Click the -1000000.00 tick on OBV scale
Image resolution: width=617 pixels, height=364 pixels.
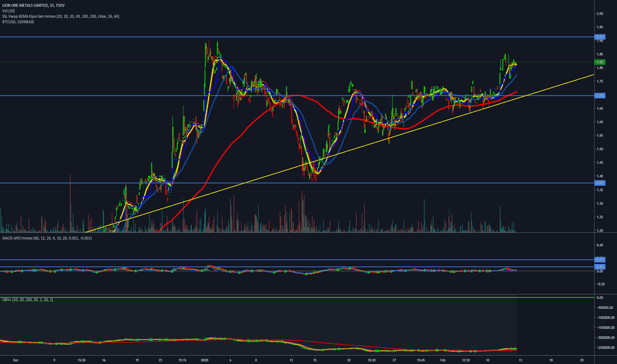[605, 318]
